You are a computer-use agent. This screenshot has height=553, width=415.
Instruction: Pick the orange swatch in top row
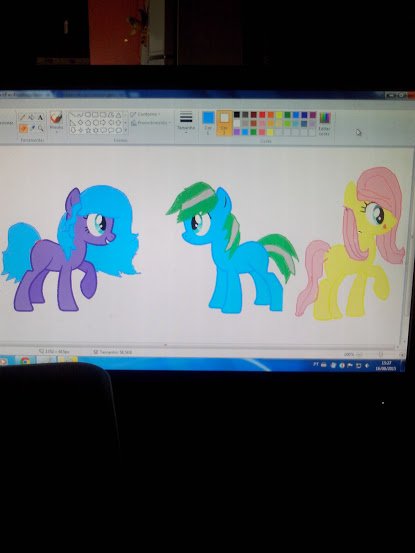pos(271,115)
